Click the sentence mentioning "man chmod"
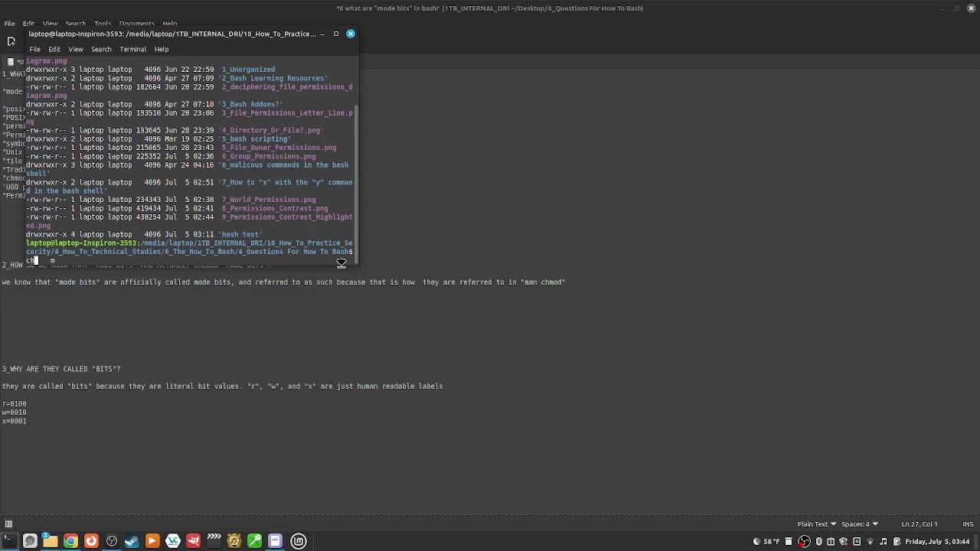 283,282
